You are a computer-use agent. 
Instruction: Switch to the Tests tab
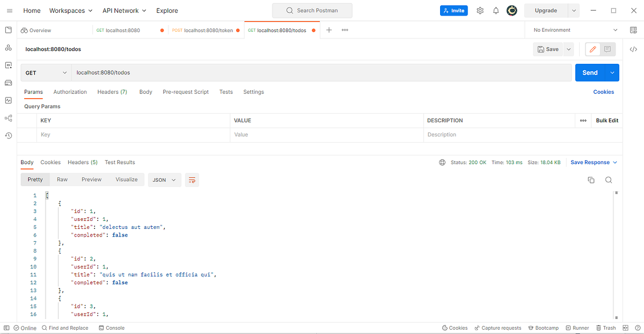point(225,92)
